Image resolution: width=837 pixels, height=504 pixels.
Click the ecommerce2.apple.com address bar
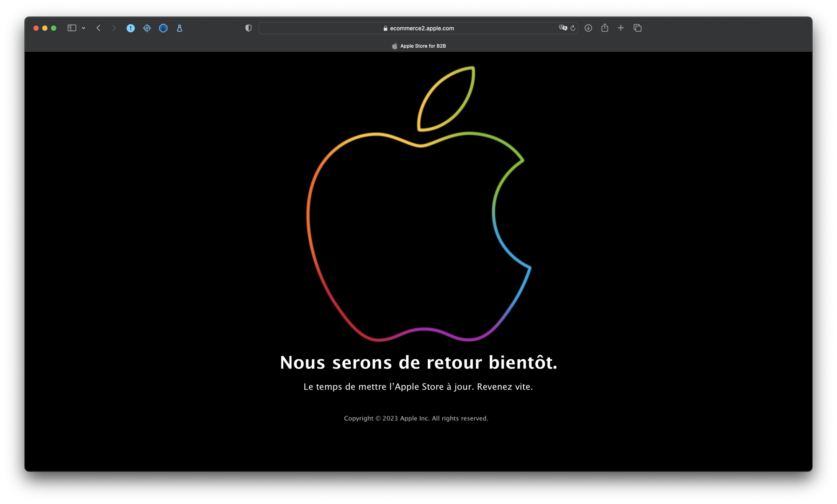tap(421, 28)
